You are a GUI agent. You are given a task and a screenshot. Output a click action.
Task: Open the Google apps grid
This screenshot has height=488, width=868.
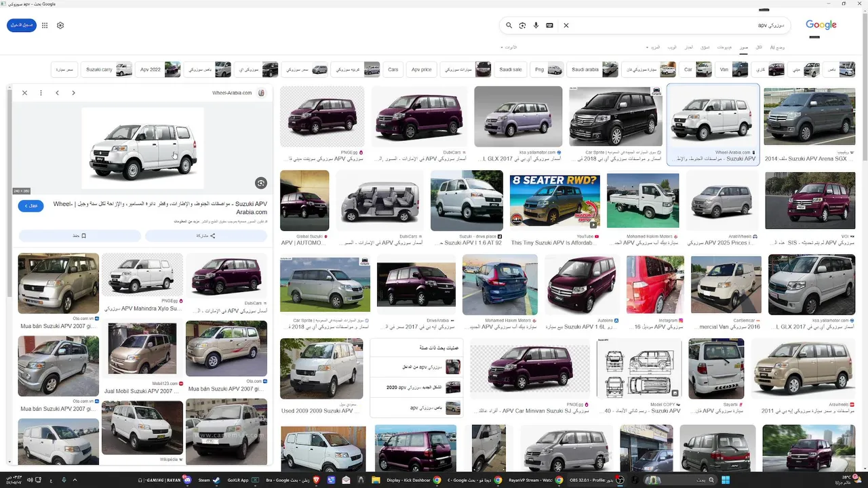coord(45,25)
